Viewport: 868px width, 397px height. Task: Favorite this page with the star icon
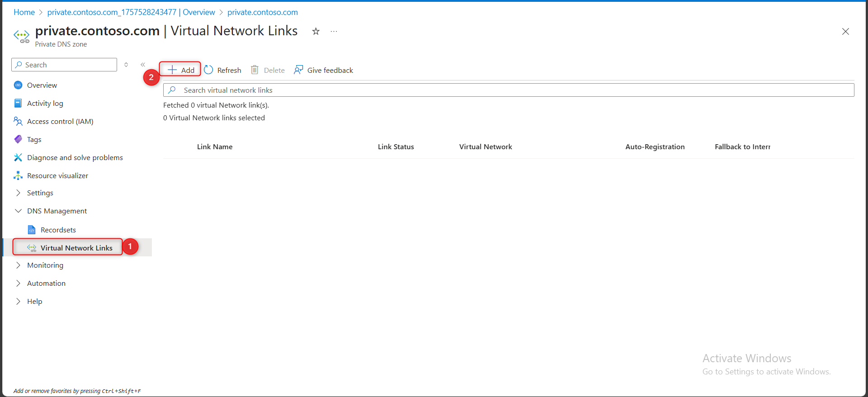click(316, 31)
